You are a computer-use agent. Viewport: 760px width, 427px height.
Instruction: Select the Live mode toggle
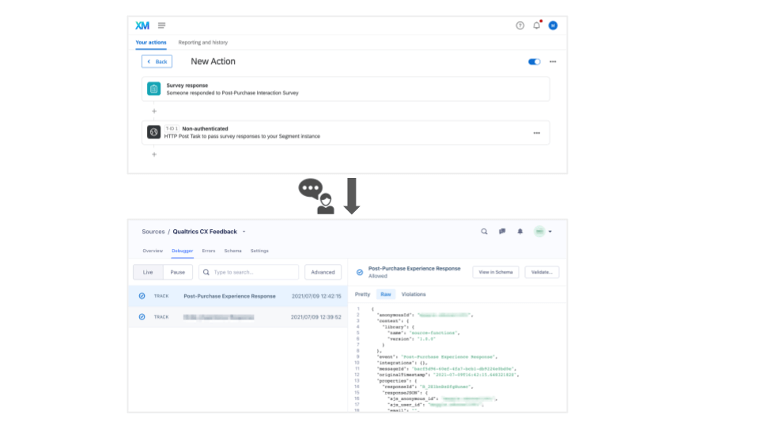[x=148, y=272]
